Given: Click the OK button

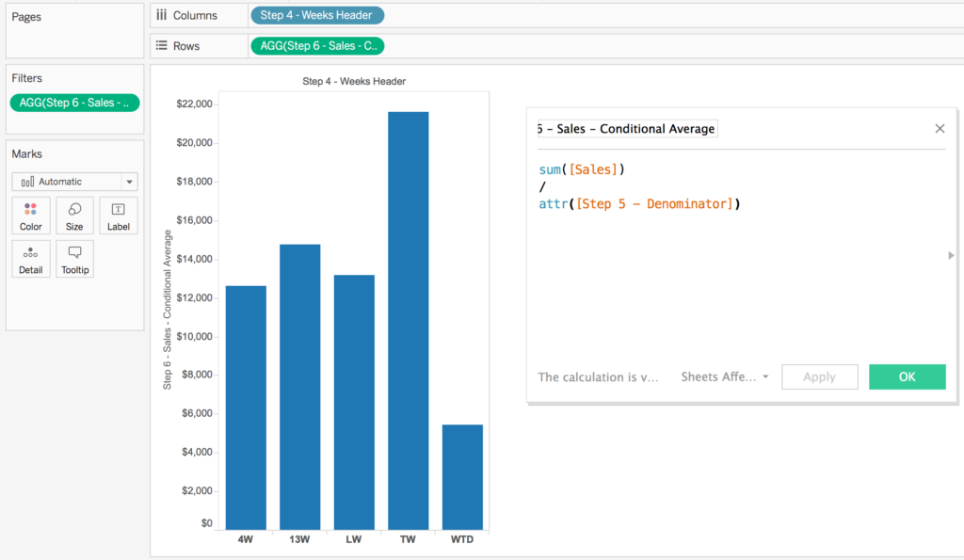Looking at the screenshot, I should click(907, 376).
